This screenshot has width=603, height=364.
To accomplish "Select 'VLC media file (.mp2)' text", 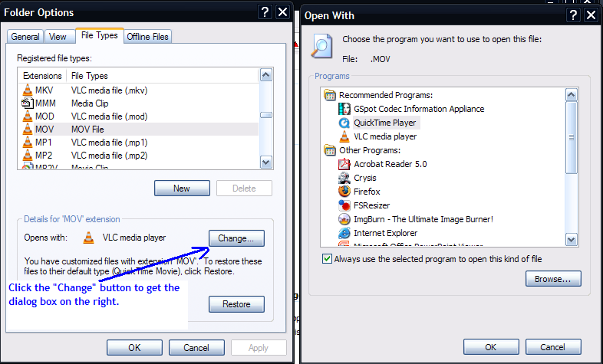I will [109, 156].
